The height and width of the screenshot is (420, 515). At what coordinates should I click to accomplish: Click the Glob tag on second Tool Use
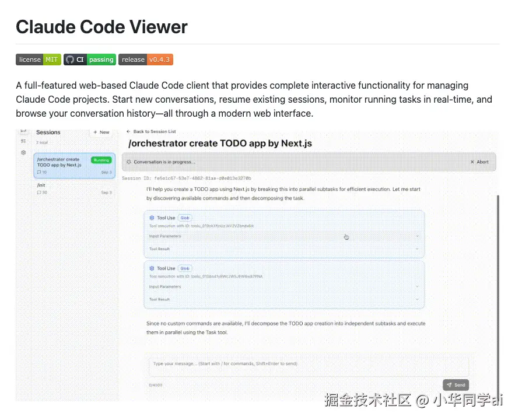(185, 268)
